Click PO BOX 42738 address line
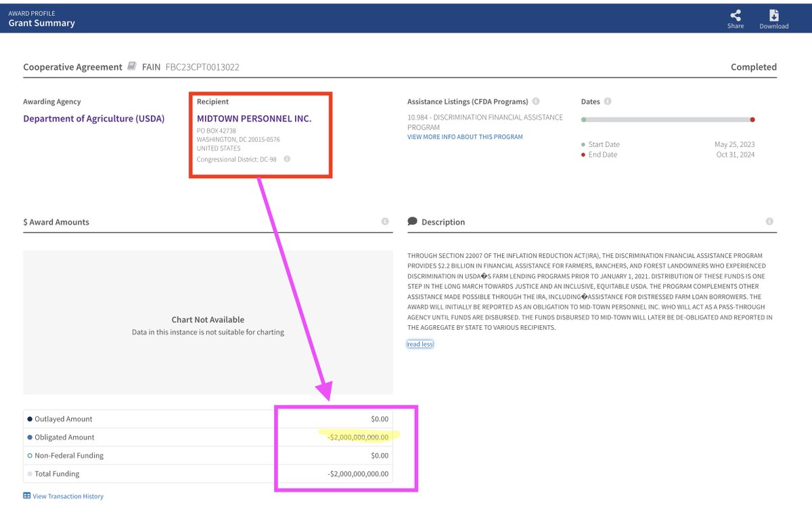 217,130
